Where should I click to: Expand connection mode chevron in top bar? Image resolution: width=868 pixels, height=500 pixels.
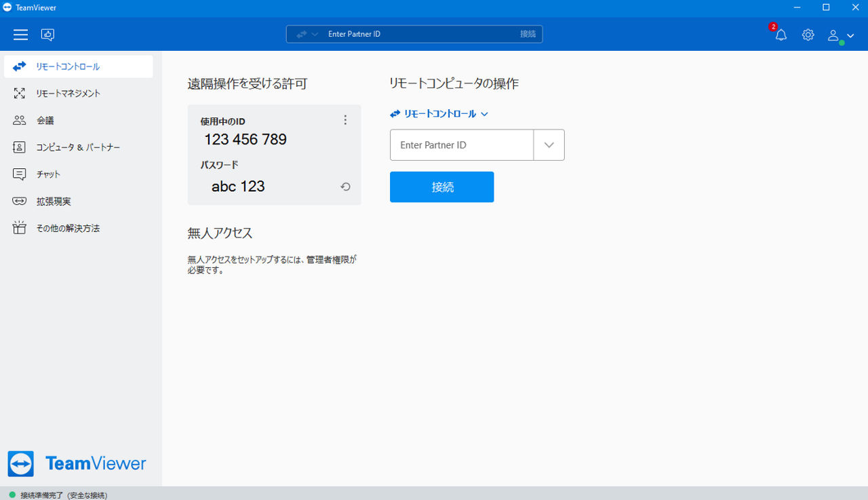pos(315,34)
